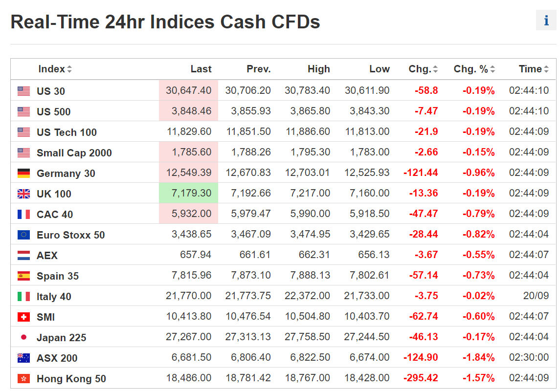Click the UK flag icon for UK 100
This screenshot has height=392, width=560.
click(23, 194)
